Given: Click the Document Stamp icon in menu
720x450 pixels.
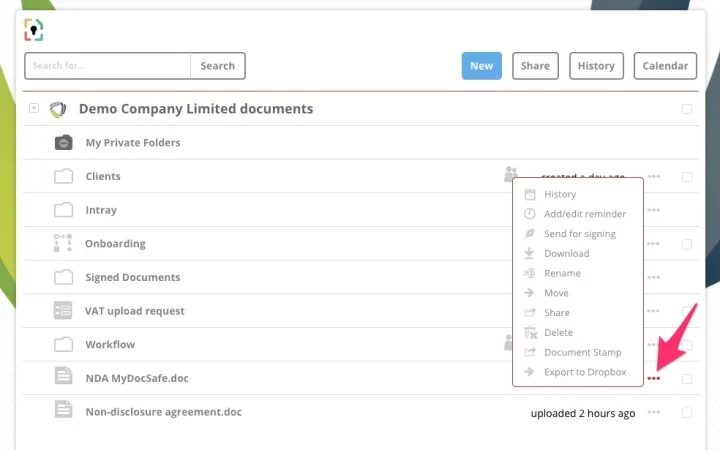Looking at the screenshot, I should (x=530, y=352).
